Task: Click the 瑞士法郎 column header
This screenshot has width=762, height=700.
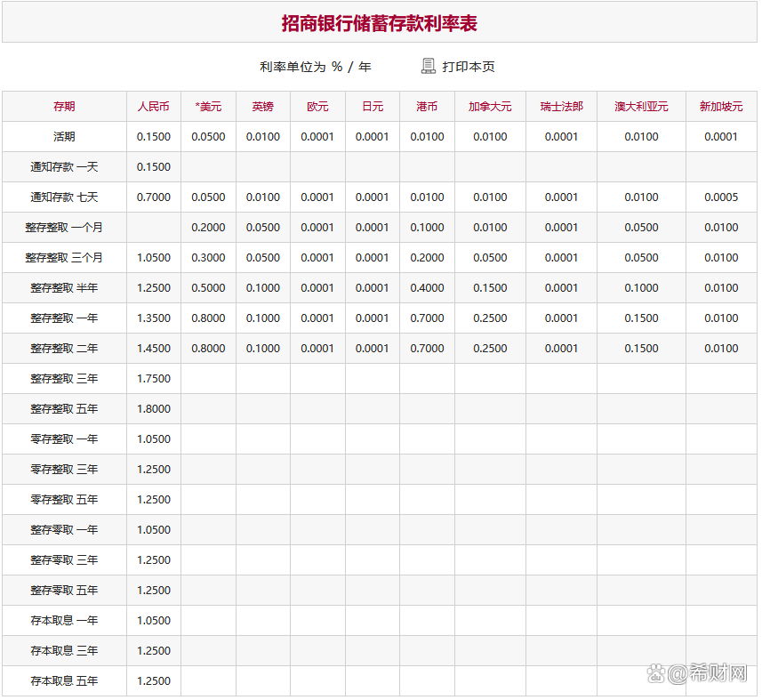Action: pyautogui.click(x=562, y=107)
